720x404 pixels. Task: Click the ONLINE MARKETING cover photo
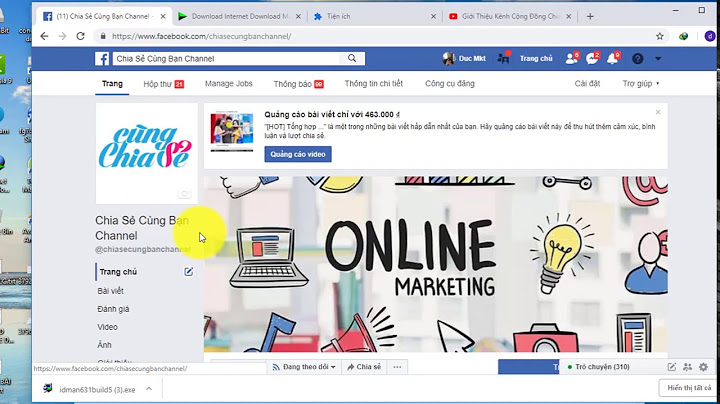click(x=436, y=264)
